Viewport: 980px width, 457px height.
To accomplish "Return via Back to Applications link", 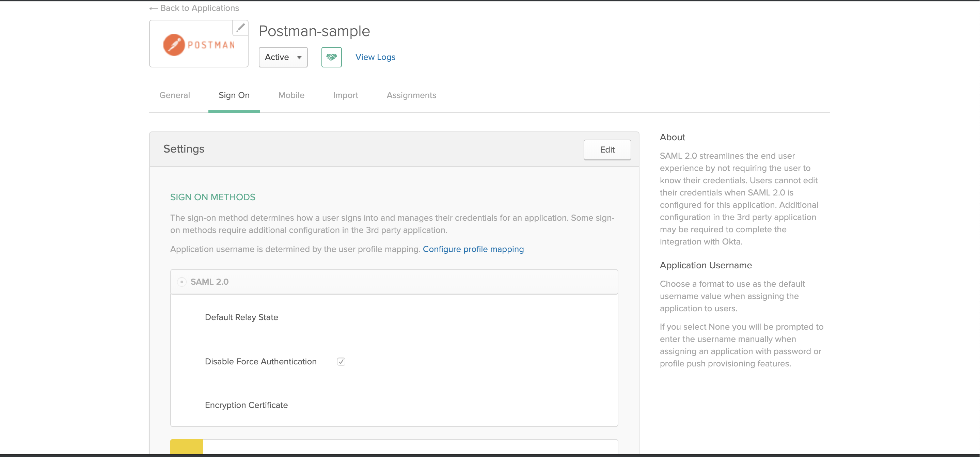I will click(x=199, y=8).
